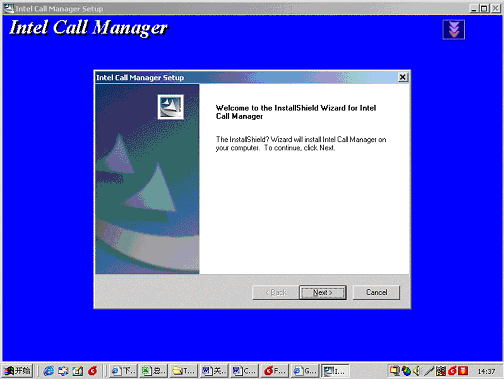
Task: Click the purple chevron installer icon at top right
Action: tap(454, 30)
